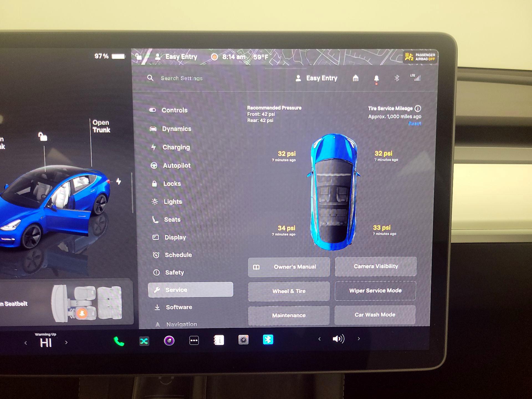Toggle the door lock icon in status bar
532x399 pixels.
[x=139, y=57]
